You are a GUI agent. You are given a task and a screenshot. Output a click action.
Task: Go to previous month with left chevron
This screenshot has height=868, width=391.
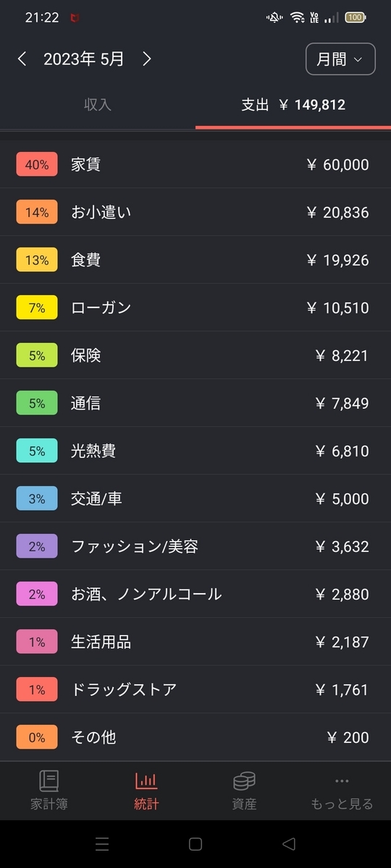(22, 59)
